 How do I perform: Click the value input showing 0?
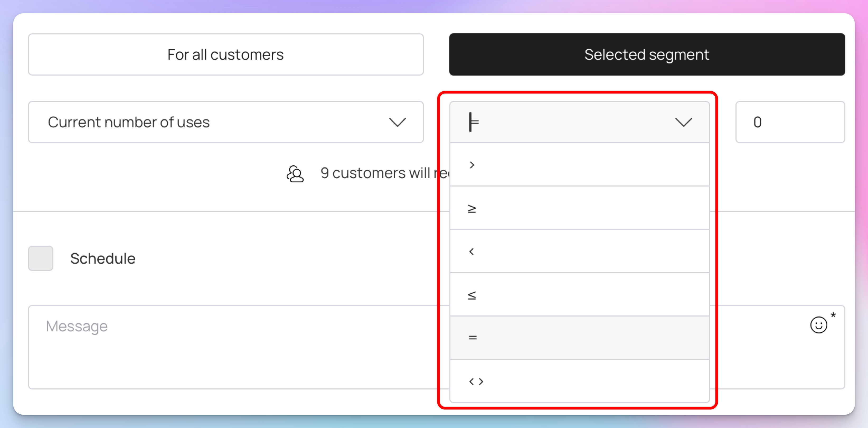click(790, 122)
